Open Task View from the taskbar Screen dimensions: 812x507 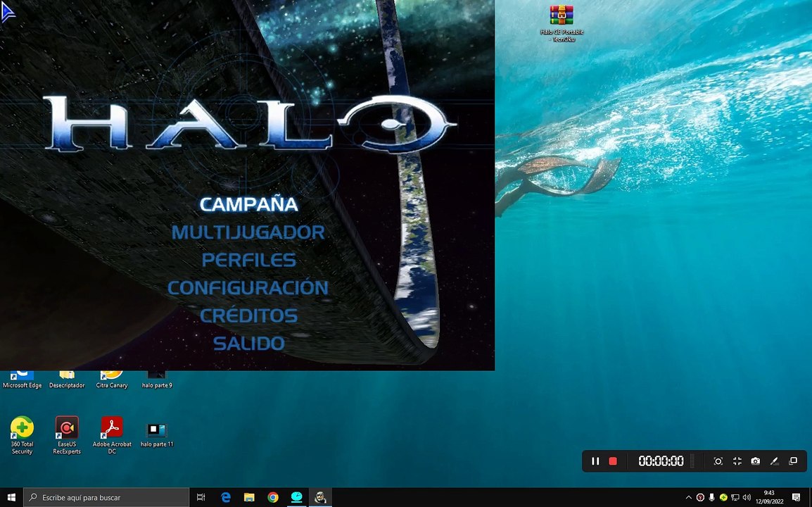point(201,497)
